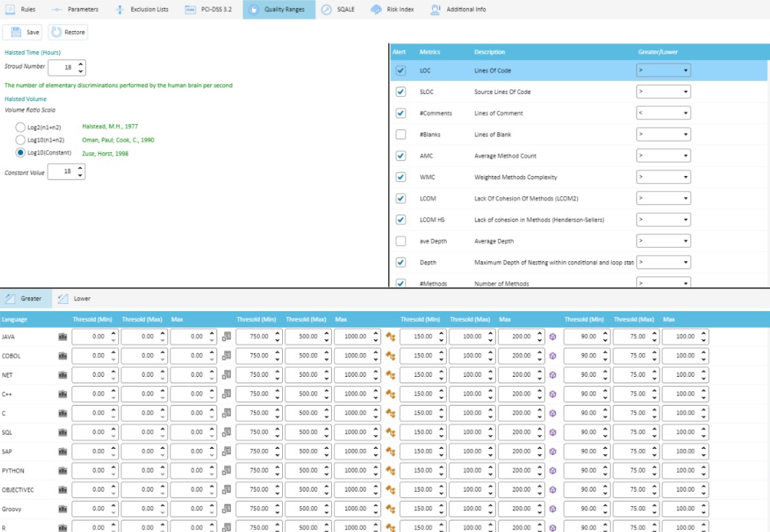Image resolution: width=770 pixels, height=532 pixels.
Task: Enable the #Blanks alert checkbox
Action: [x=400, y=134]
